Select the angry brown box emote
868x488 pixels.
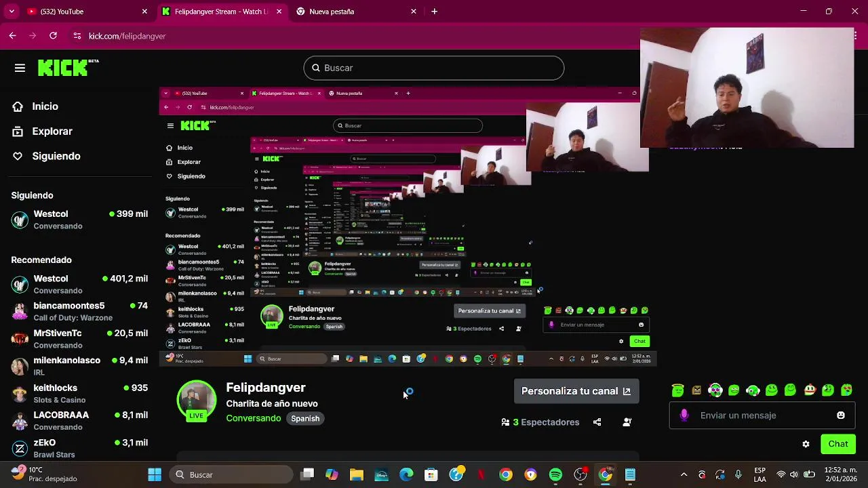(696, 390)
